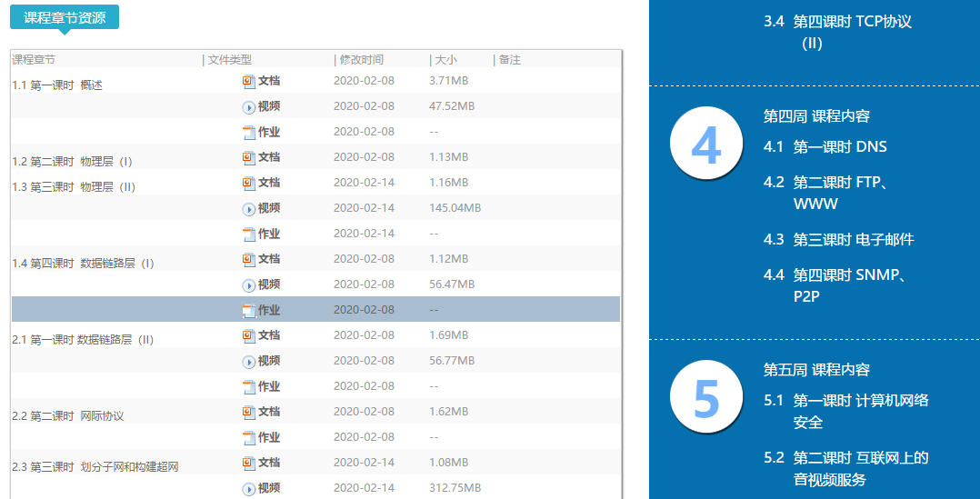Click the document icon for 1.1 第一课时 概述

(x=249, y=81)
